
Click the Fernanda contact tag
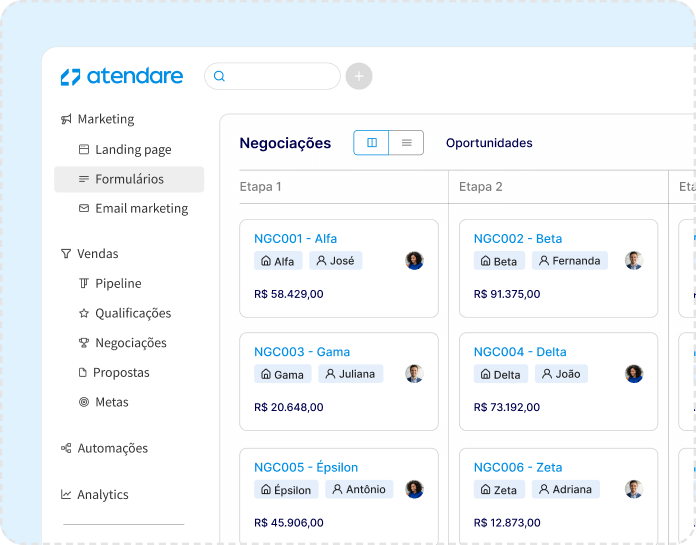(x=569, y=261)
